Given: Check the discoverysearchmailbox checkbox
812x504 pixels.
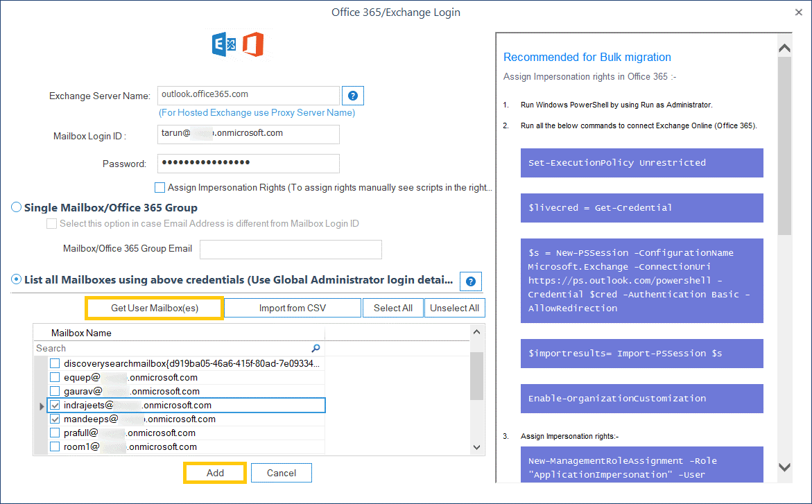Looking at the screenshot, I should (x=55, y=364).
